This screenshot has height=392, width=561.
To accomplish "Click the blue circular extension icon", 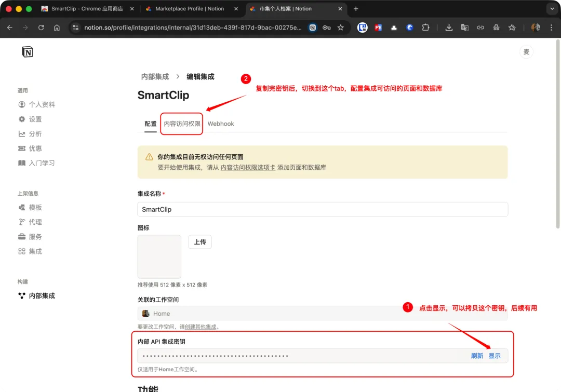I will pyautogui.click(x=410, y=28).
